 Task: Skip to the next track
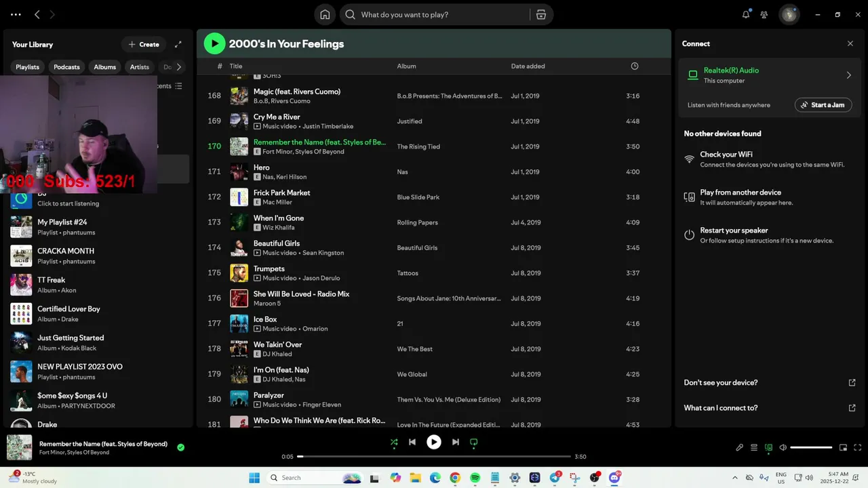pyautogui.click(x=456, y=442)
